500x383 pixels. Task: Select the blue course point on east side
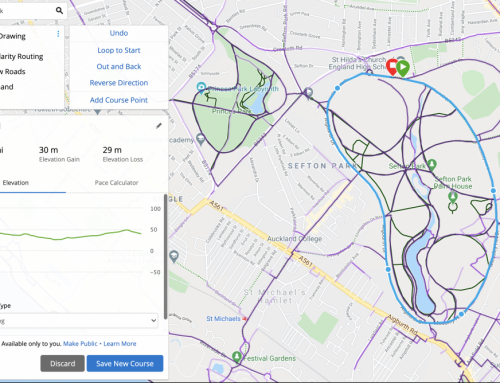[493, 191]
